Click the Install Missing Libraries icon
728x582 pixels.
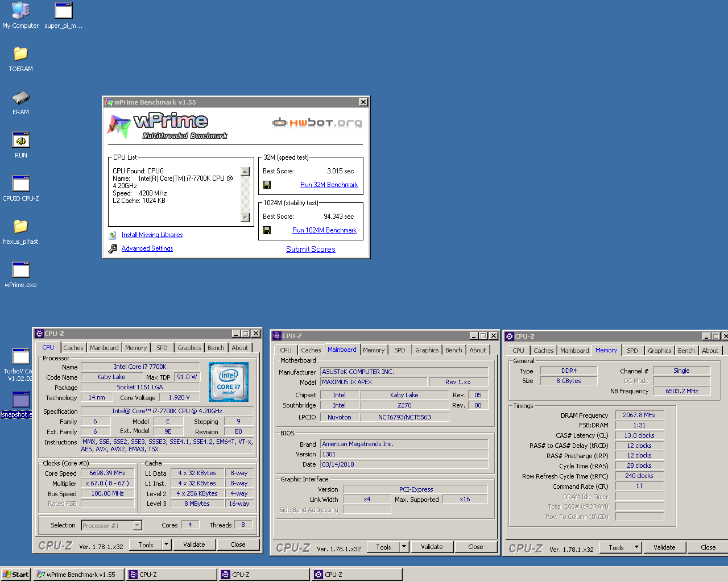(113, 235)
